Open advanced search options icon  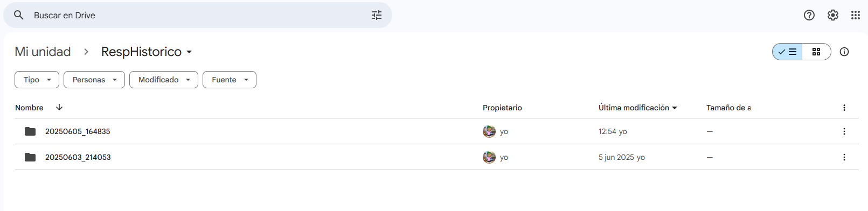[377, 15]
